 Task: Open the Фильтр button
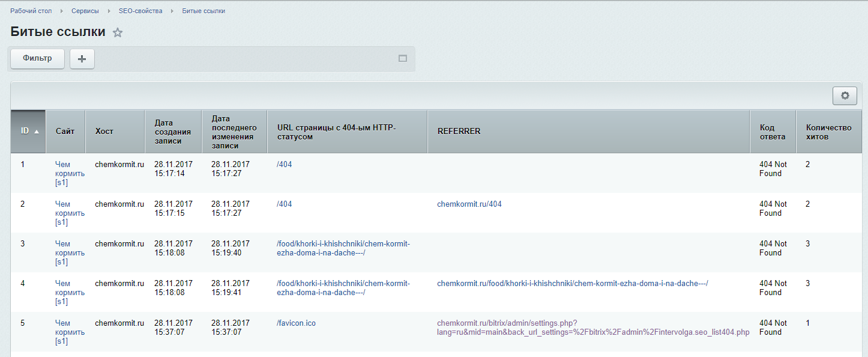[37, 59]
